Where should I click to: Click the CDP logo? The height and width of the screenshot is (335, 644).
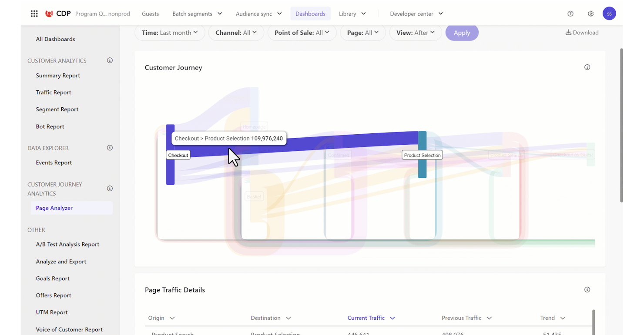[x=58, y=13]
